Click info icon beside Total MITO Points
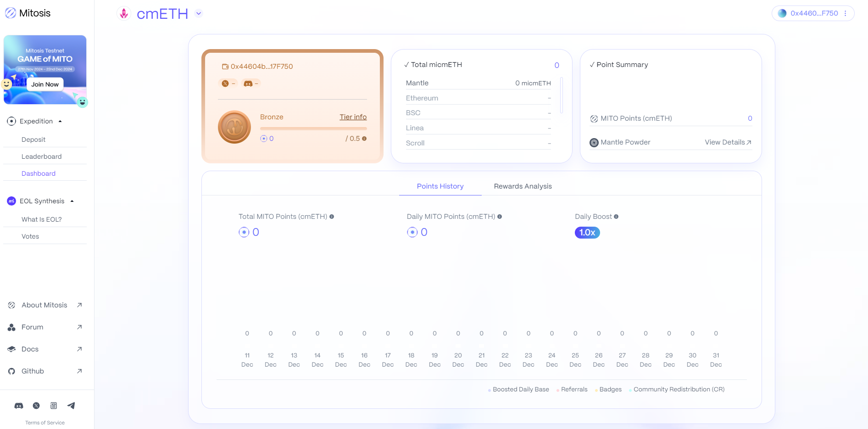 click(332, 217)
